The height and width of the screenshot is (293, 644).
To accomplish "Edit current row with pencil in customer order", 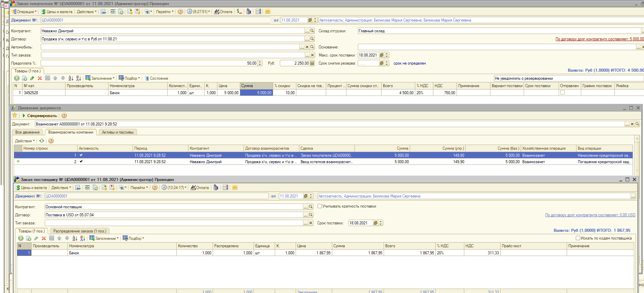I will click(32, 78).
